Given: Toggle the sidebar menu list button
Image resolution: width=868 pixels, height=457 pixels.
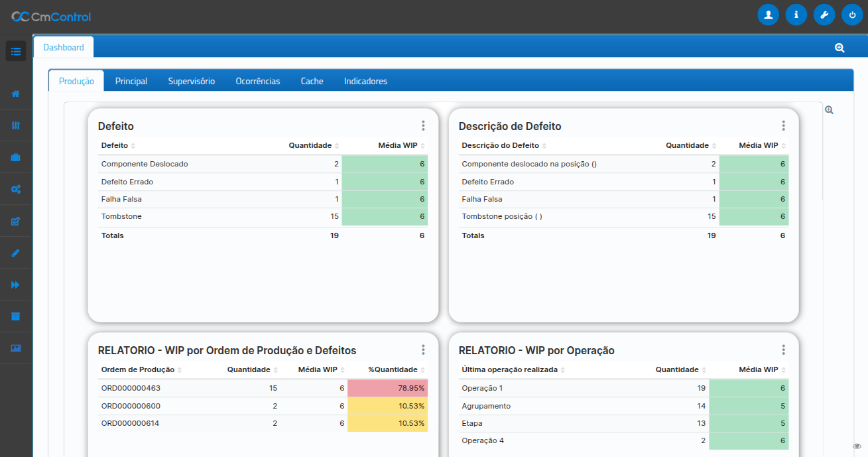Looking at the screenshot, I should 16,51.
